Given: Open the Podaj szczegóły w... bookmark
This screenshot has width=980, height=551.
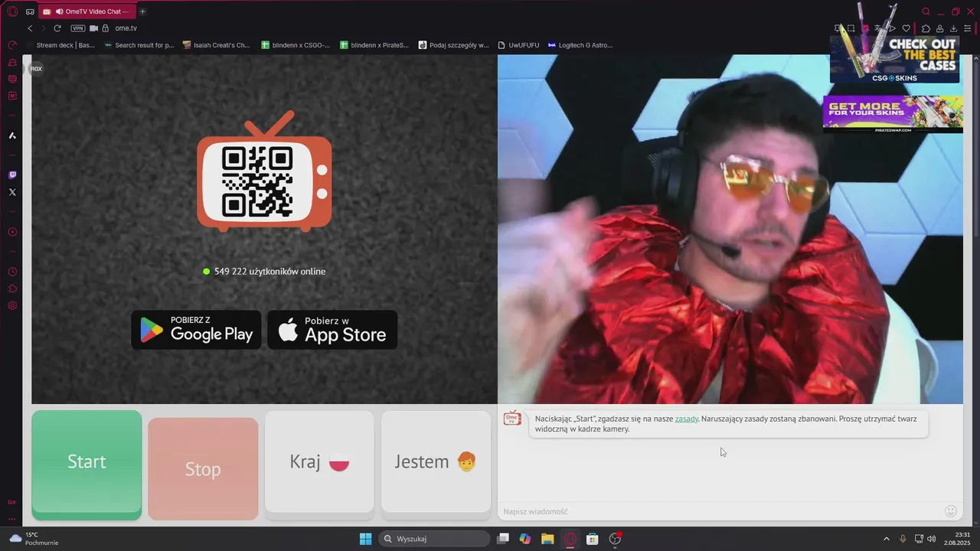Looking at the screenshot, I should [x=453, y=45].
